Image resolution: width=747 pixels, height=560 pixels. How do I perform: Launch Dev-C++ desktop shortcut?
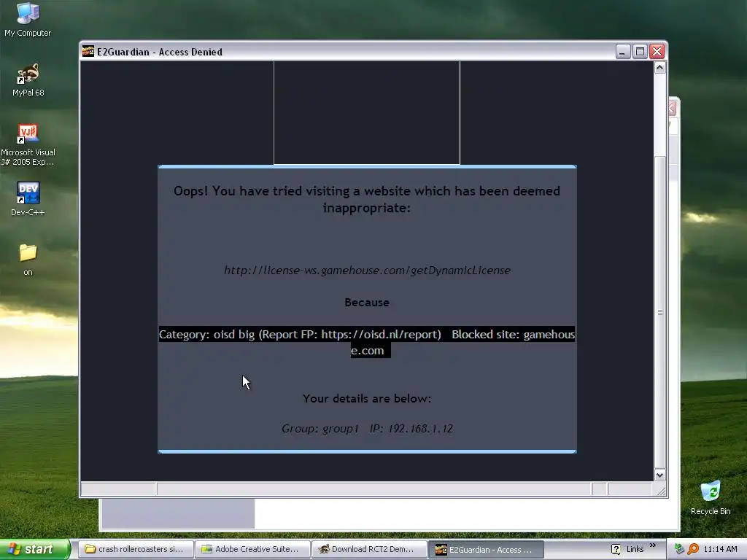(x=28, y=199)
